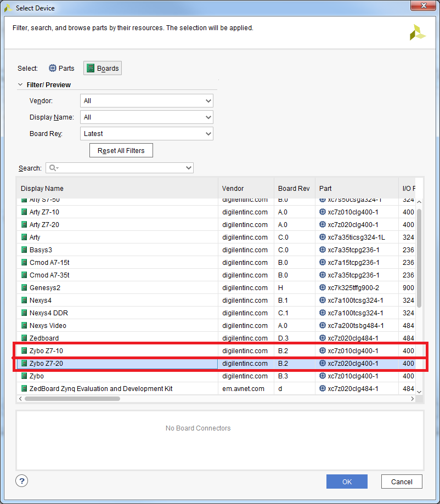
Task: Click the board icon beside ZedBoard Zynq Evaluation Kit
Action: [24, 388]
